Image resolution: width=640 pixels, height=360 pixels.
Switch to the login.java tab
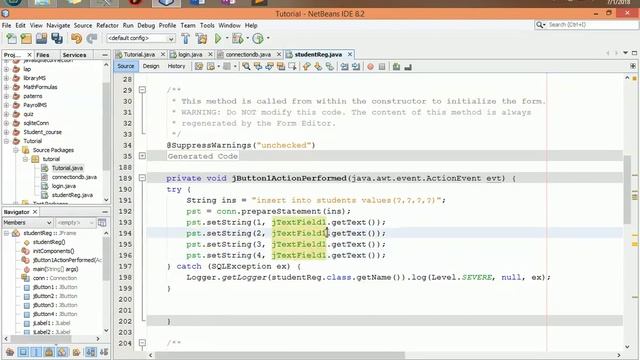point(190,54)
